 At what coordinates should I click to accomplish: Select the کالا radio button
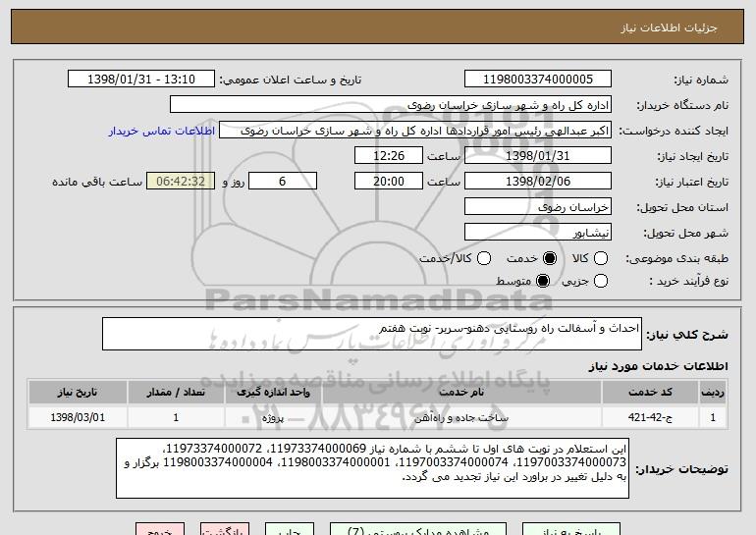601,258
